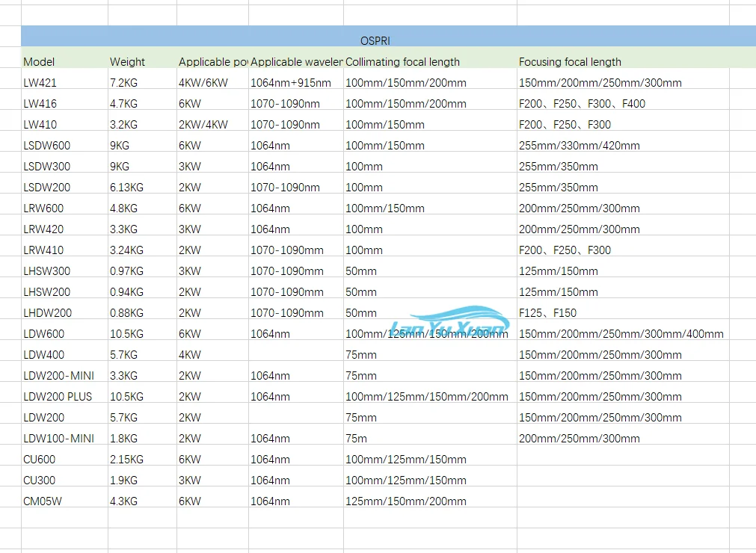Viewport: 756px width, 553px height.
Task: Select the CU300 model cell
Action: coord(64,476)
